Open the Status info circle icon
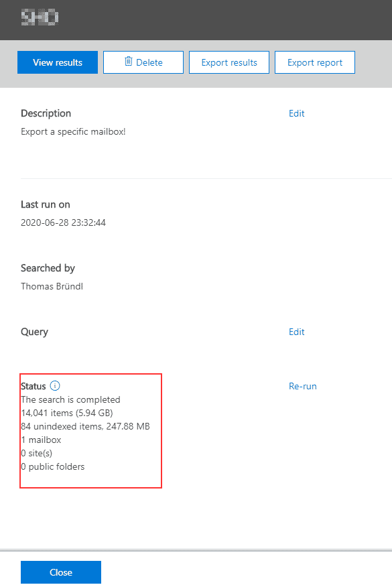392x587 pixels. (x=55, y=385)
